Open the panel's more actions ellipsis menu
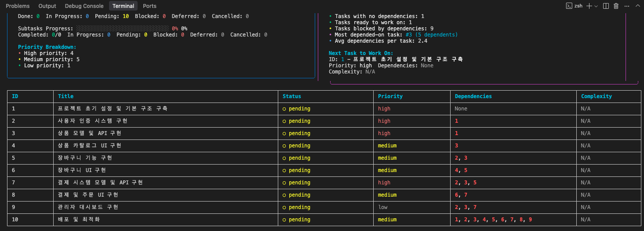This screenshot has height=231, width=644. (x=626, y=6)
